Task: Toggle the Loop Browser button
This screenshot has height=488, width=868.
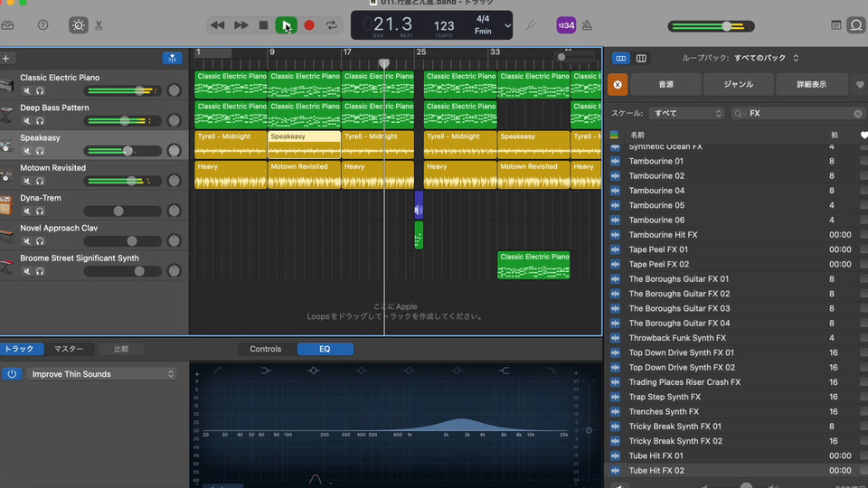Action: 856,25
